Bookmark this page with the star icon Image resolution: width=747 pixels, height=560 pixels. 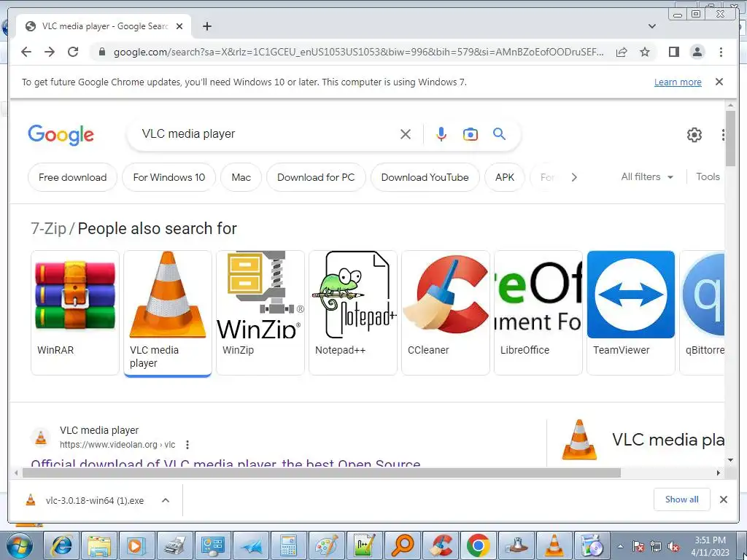tap(645, 52)
